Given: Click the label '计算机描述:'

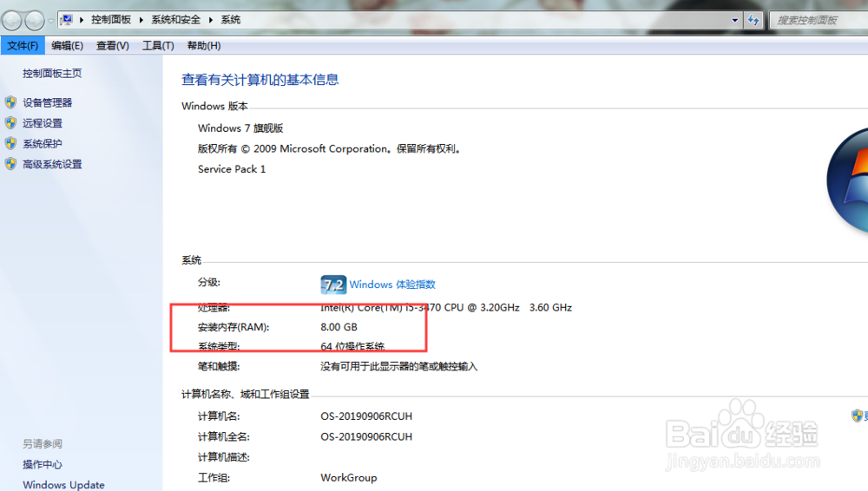Looking at the screenshot, I should 224,457.
